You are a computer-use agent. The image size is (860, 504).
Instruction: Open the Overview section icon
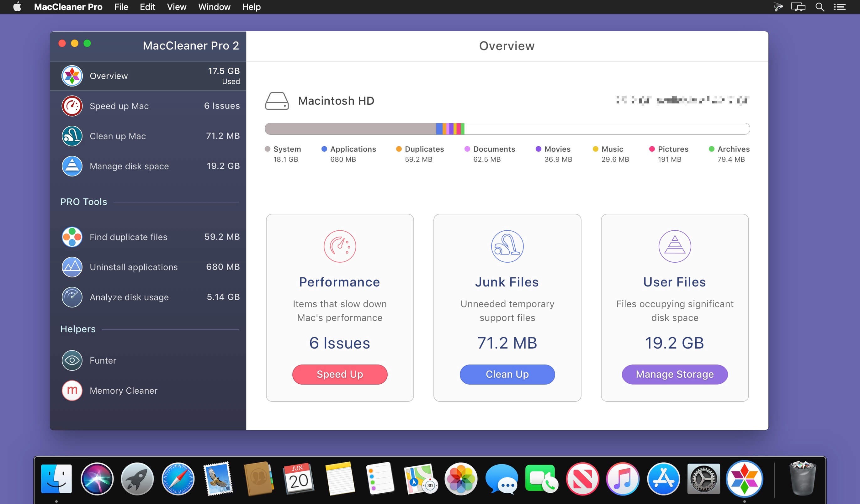[72, 76]
